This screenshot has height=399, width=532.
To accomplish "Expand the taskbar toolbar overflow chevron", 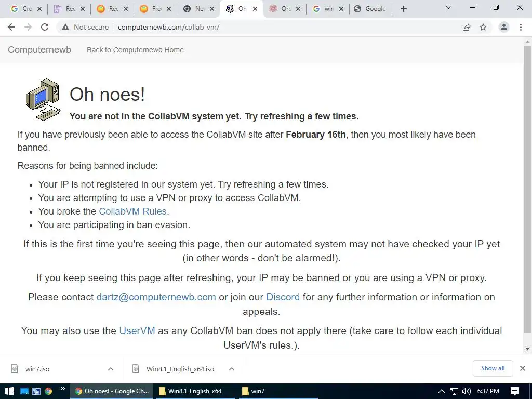I will point(63,389).
